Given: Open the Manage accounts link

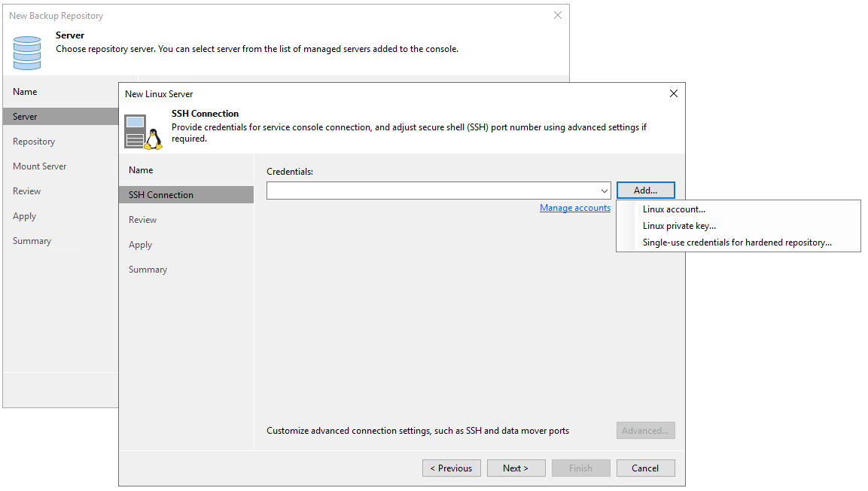Looking at the screenshot, I should tap(575, 207).
